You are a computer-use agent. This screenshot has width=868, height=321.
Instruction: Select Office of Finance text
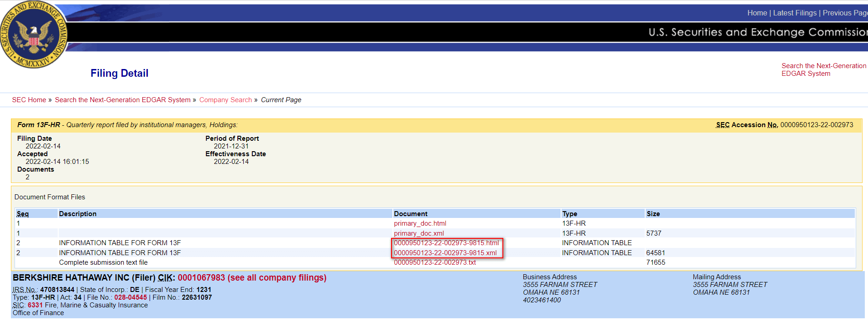[38, 313]
